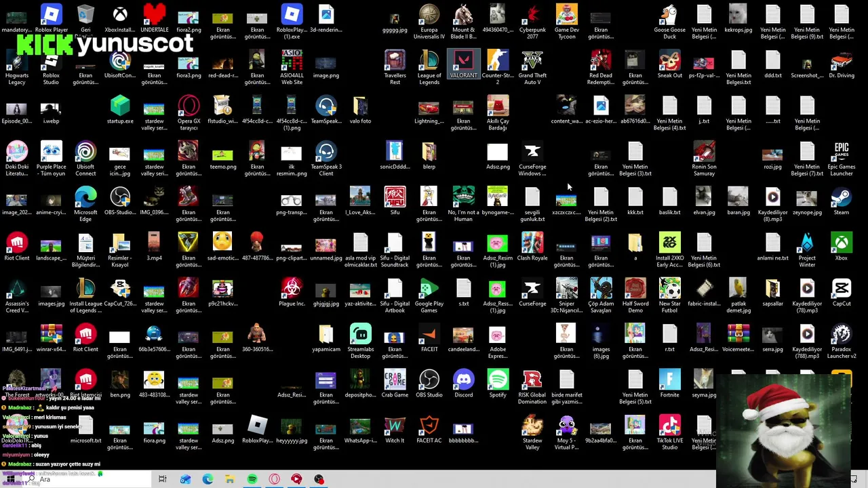Screen dimensions: 868x488
Task: Select the Paradox Launcher v2 icon
Action: pyautogui.click(x=842, y=341)
